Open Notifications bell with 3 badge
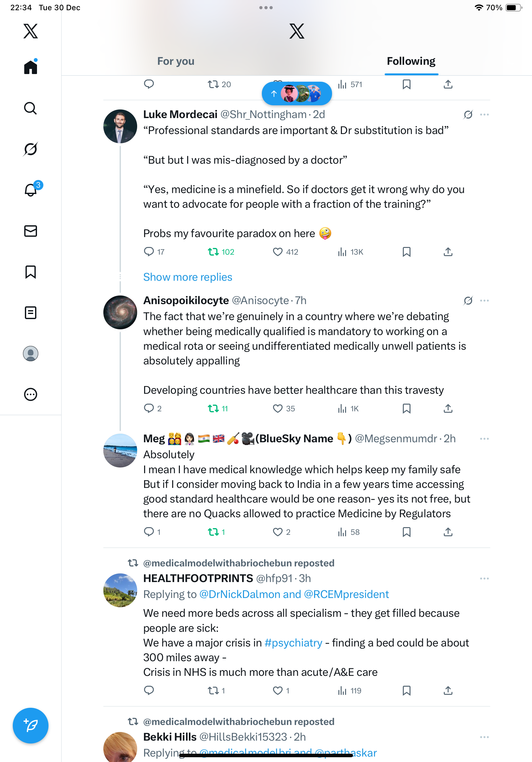The width and height of the screenshot is (532, 762). tap(31, 190)
